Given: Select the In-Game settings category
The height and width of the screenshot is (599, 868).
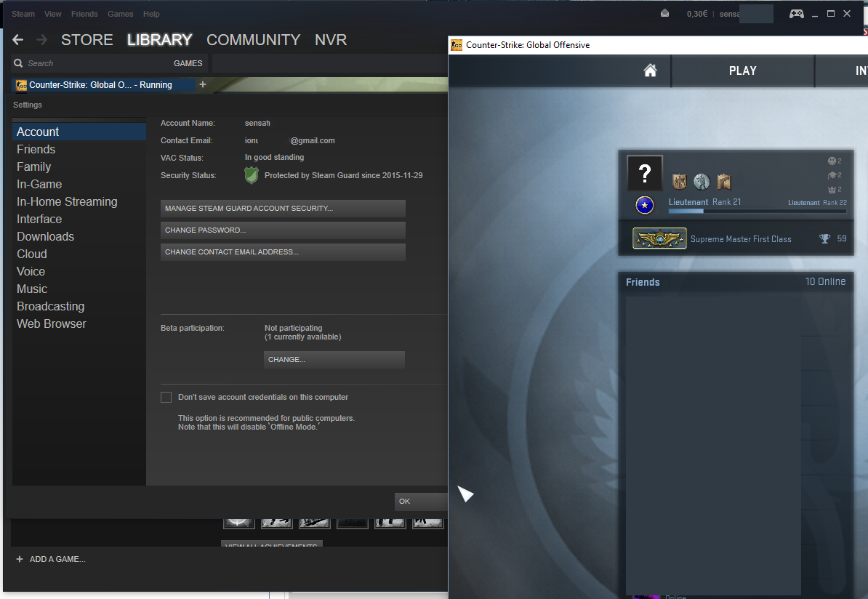Looking at the screenshot, I should point(79,185).
